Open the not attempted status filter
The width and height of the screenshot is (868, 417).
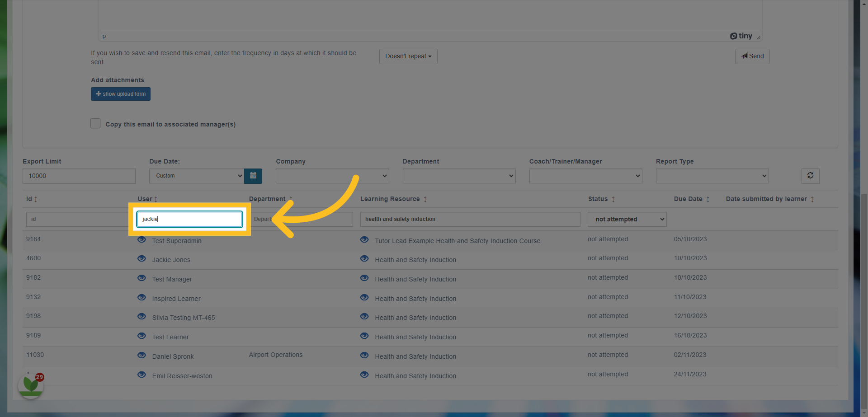click(627, 219)
